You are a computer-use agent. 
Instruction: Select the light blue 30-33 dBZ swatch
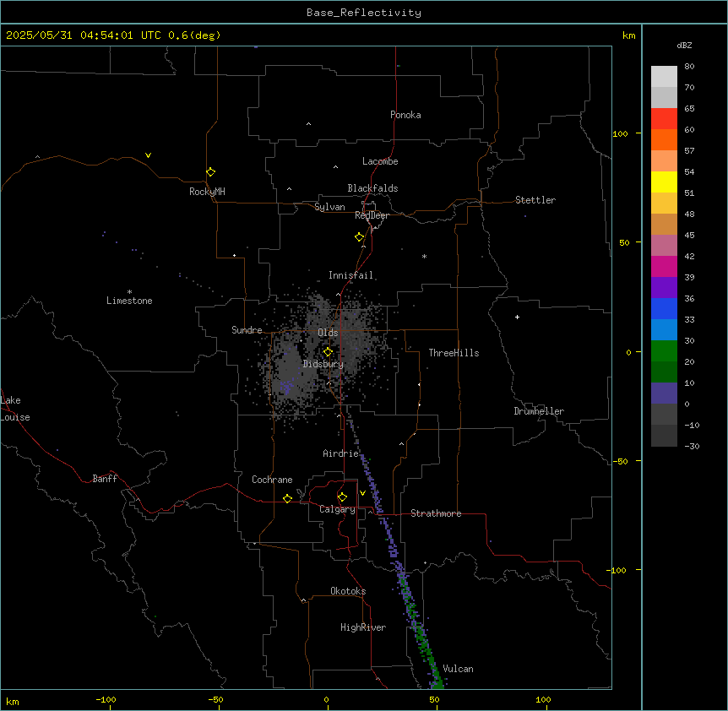[x=664, y=329]
